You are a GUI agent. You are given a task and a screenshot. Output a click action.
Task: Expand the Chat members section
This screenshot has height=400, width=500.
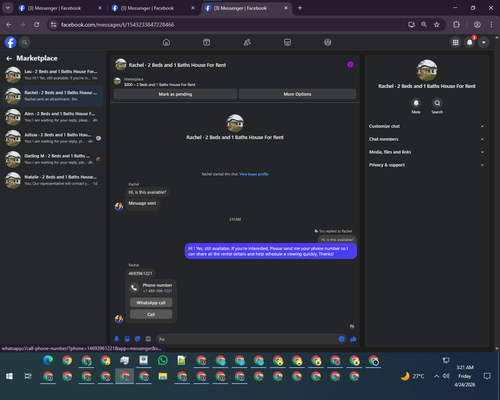point(426,139)
